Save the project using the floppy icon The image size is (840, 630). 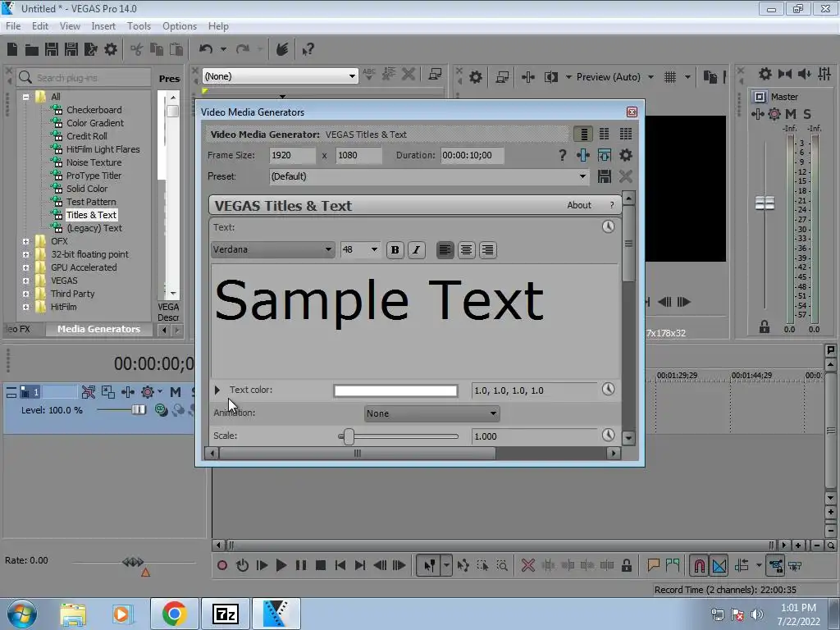[x=52, y=50]
